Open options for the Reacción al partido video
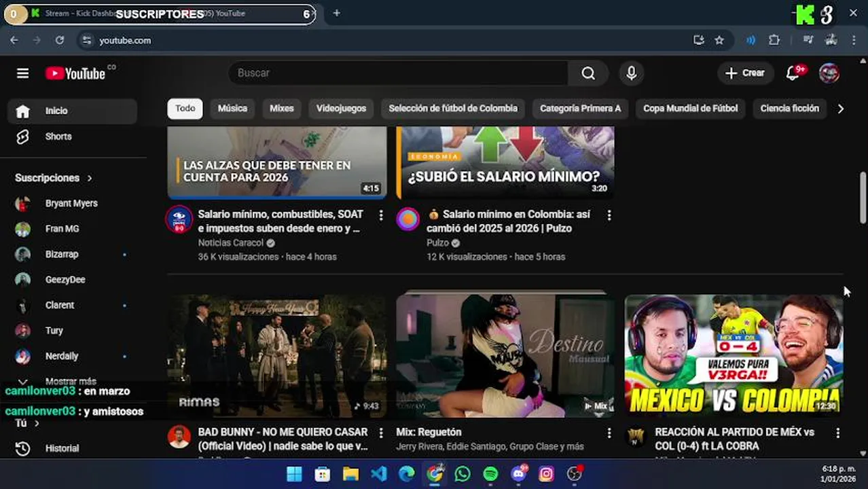This screenshot has height=489, width=868. (837, 433)
